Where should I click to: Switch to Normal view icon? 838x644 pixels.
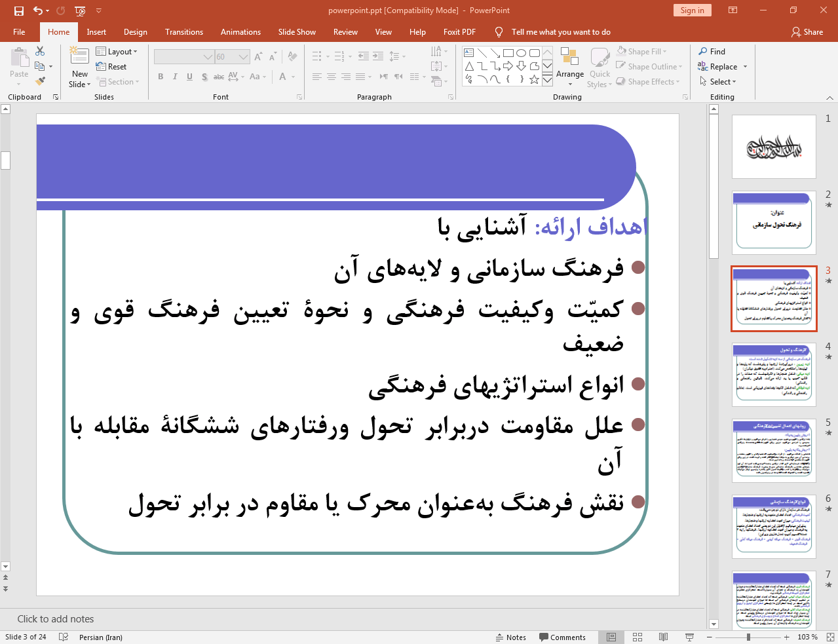[x=611, y=637]
